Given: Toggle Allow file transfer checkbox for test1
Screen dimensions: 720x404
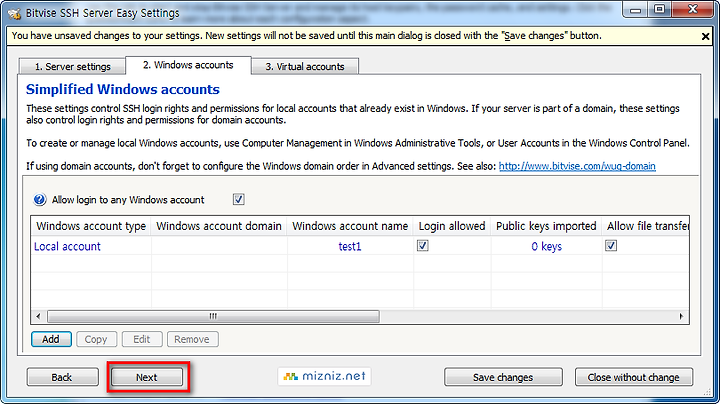Looking at the screenshot, I should pos(611,246).
